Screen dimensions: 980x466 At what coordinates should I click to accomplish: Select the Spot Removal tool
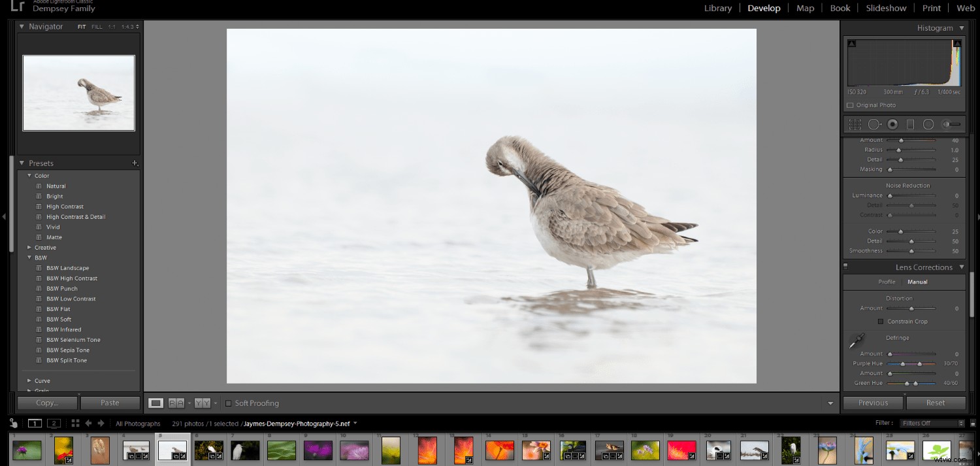click(874, 124)
